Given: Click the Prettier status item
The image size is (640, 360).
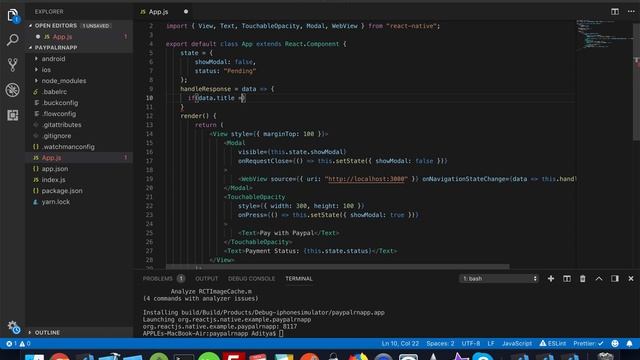Looking at the screenshot, I should coord(588,344).
